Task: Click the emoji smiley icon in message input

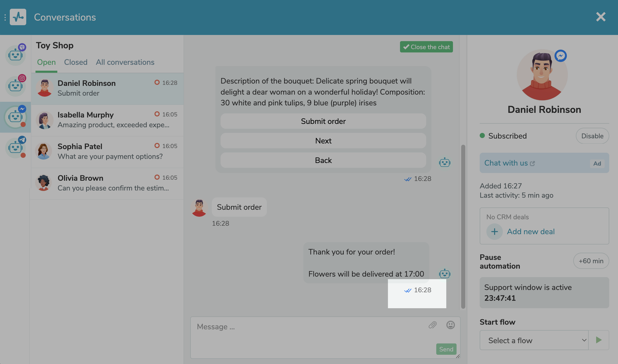Action: click(x=450, y=325)
